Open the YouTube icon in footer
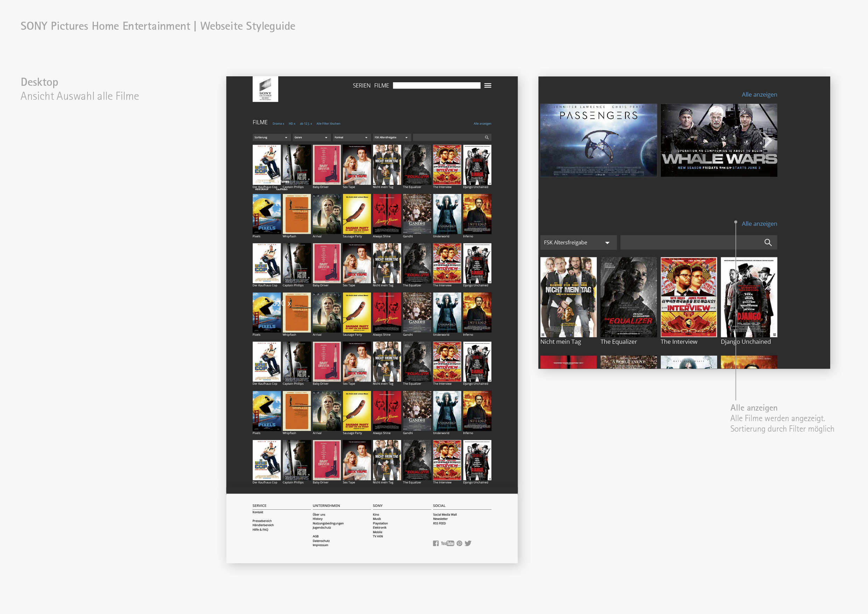This screenshot has height=614, width=868. [447, 543]
